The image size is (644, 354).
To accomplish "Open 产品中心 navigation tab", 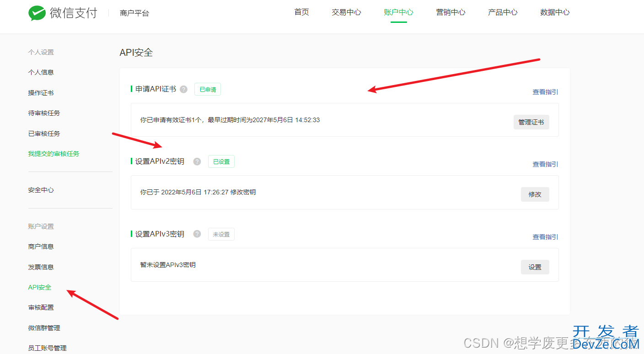I will coord(503,12).
